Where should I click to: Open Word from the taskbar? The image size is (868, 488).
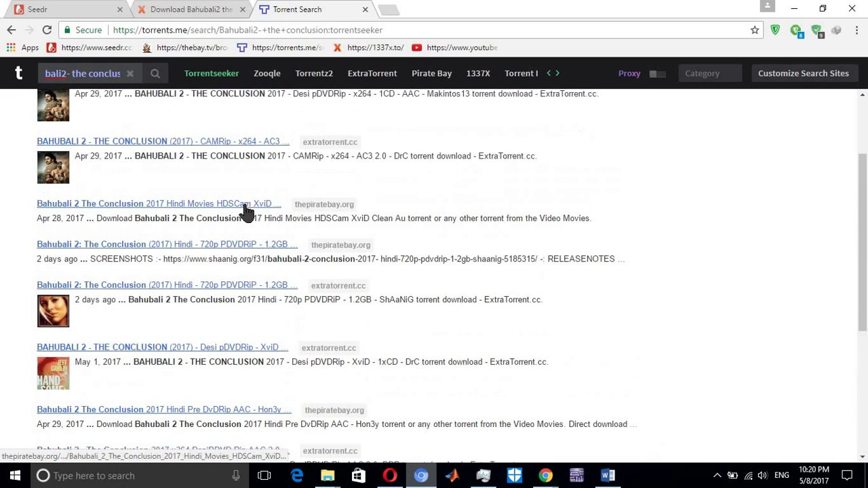point(608,476)
